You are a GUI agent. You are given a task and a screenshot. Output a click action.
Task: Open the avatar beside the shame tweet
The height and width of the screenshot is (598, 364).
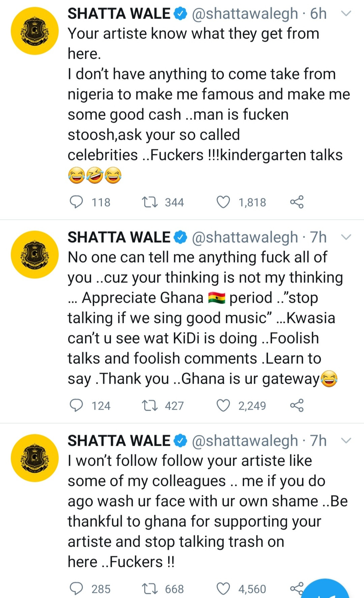pos(35,458)
